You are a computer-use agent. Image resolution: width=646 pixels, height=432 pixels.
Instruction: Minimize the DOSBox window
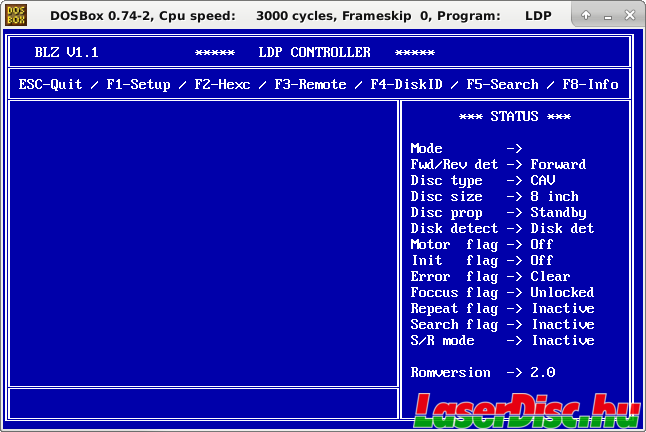[x=608, y=17]
